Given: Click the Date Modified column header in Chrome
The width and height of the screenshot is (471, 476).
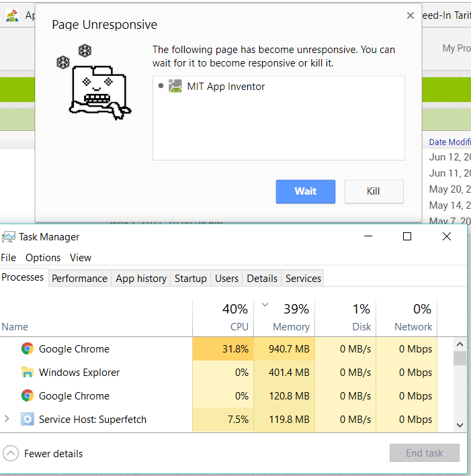Looking at the screenshot, I should tap(449, 142).
